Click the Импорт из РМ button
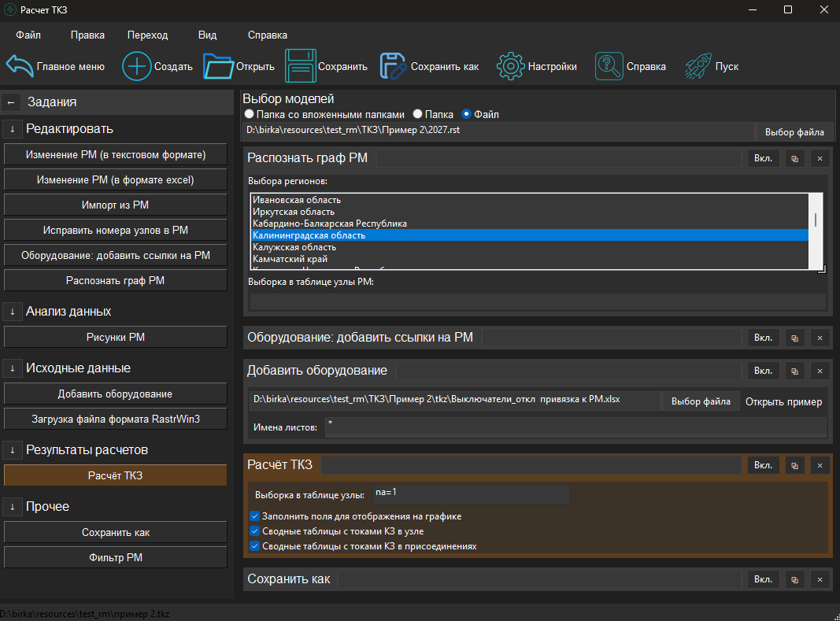The width and height of the screenshot is (840, 621). tap(116, 205)
